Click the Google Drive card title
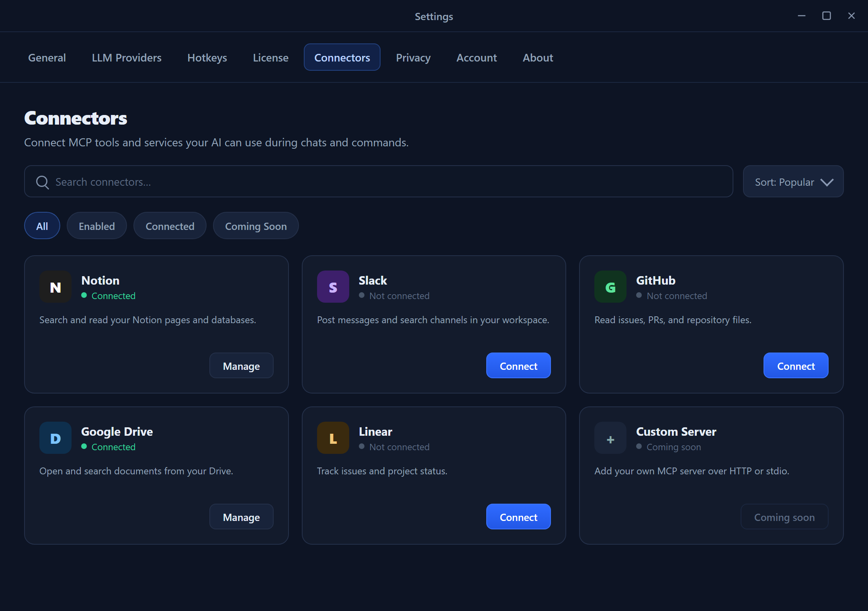The image size is (868, 611). (117, 432)
